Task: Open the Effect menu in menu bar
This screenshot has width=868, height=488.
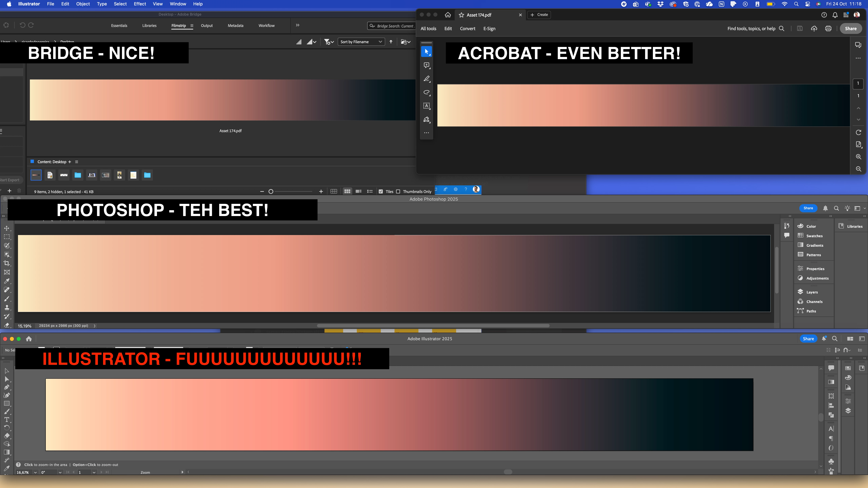Action: click(140, 4)
